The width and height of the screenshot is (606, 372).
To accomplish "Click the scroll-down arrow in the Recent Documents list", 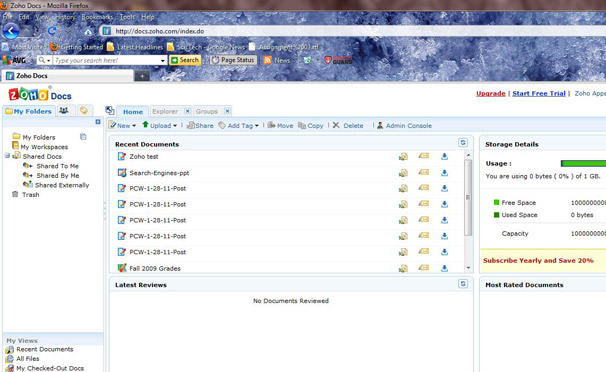I will click(x=468, y=268).
